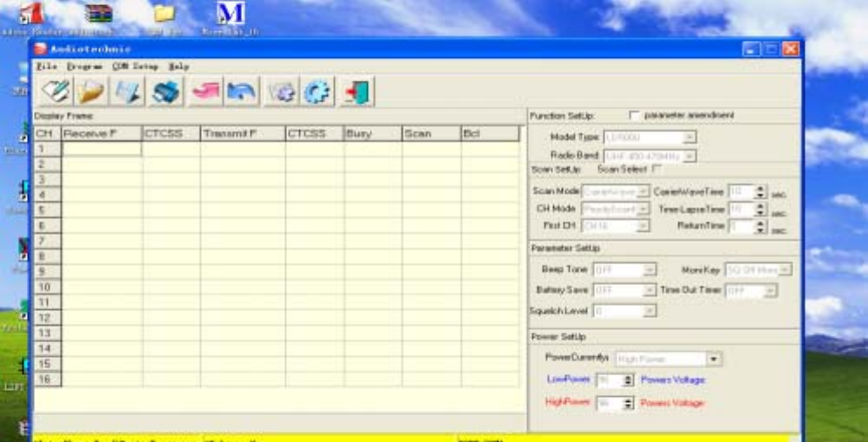The height and width of the screenshot is (442, 868).
Task: Tick the Scan Select checkbox
Action: click(657, 168)
